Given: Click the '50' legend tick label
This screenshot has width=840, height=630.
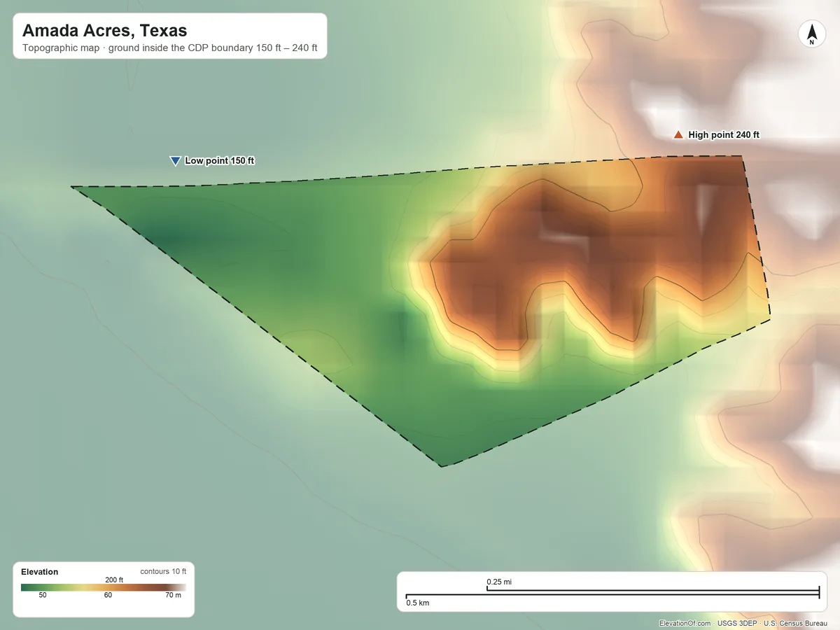Looking at the screenshot, I should click(x=43, y=596).
